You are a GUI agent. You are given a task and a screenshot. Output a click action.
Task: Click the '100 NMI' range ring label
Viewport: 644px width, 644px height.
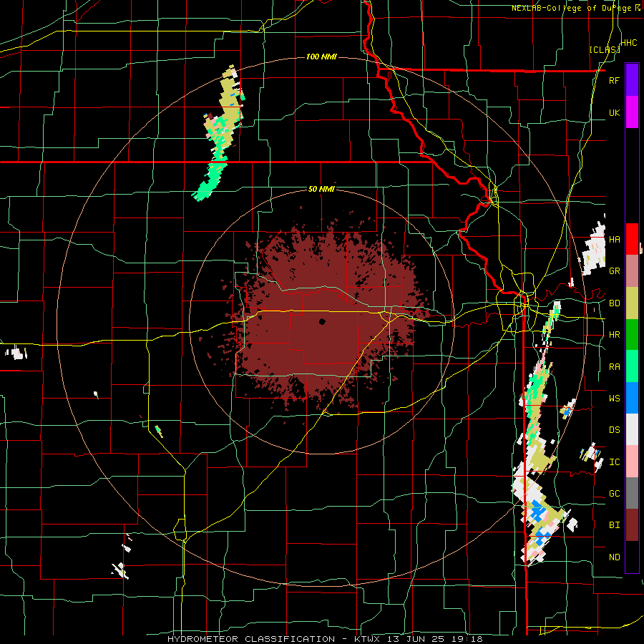[321, 57]
